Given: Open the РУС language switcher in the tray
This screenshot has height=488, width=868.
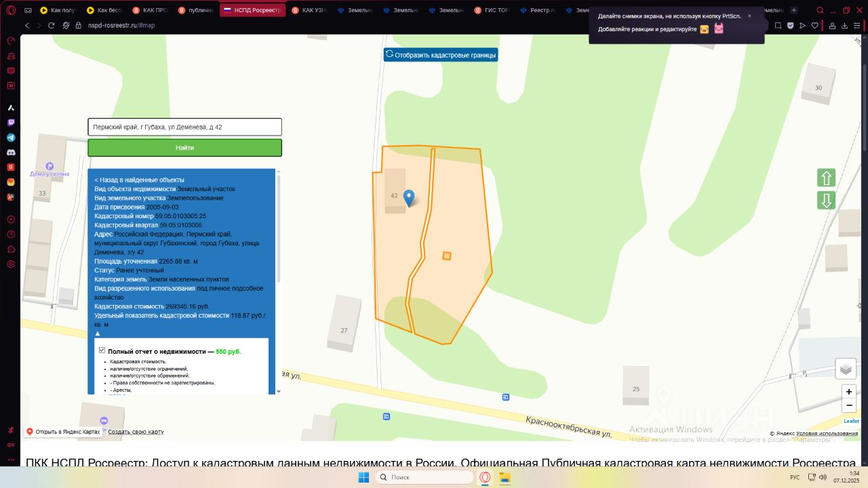Looking at the screenshot, I should tap(794, 477).
